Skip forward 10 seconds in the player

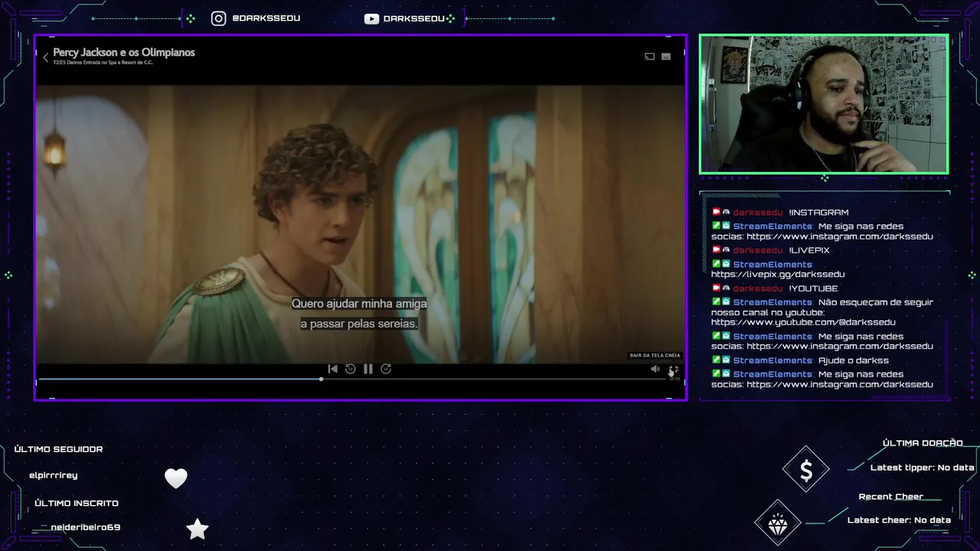point(386,369)
